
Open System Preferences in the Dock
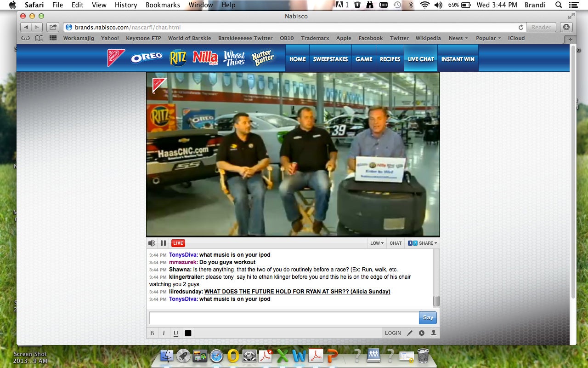[249, 356]
